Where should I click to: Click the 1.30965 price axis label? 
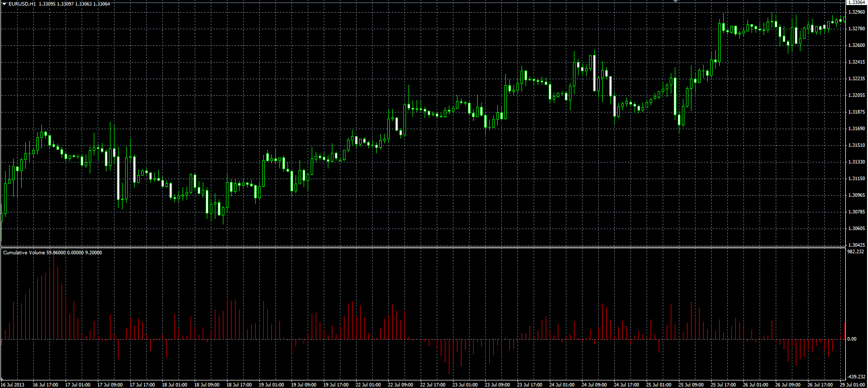857,195
